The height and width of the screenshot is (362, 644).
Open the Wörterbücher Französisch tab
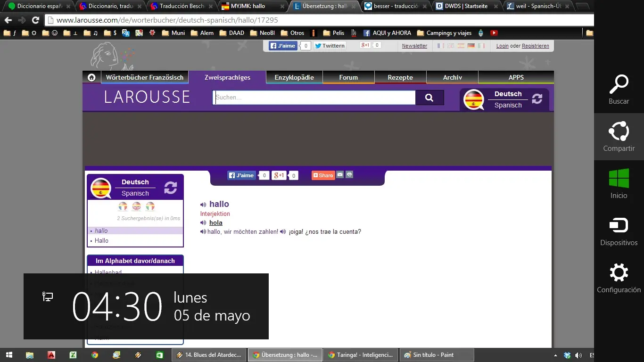tap(145, 77)
